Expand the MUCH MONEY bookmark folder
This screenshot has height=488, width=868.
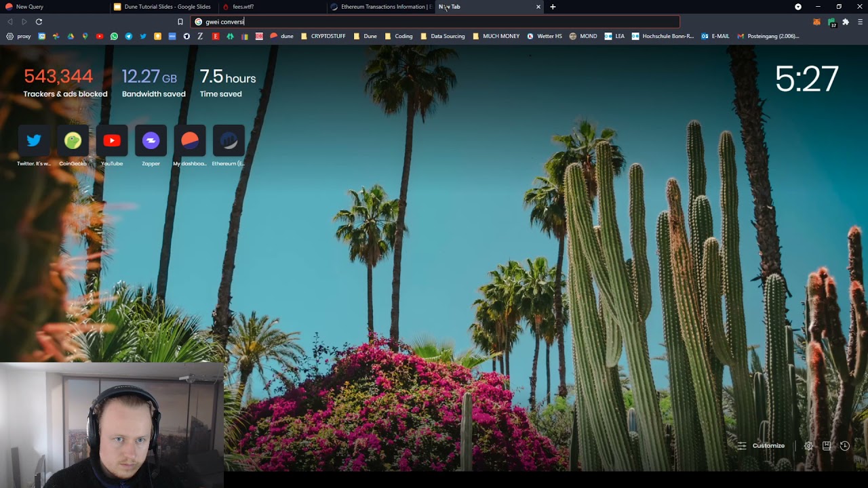(496, 36)
